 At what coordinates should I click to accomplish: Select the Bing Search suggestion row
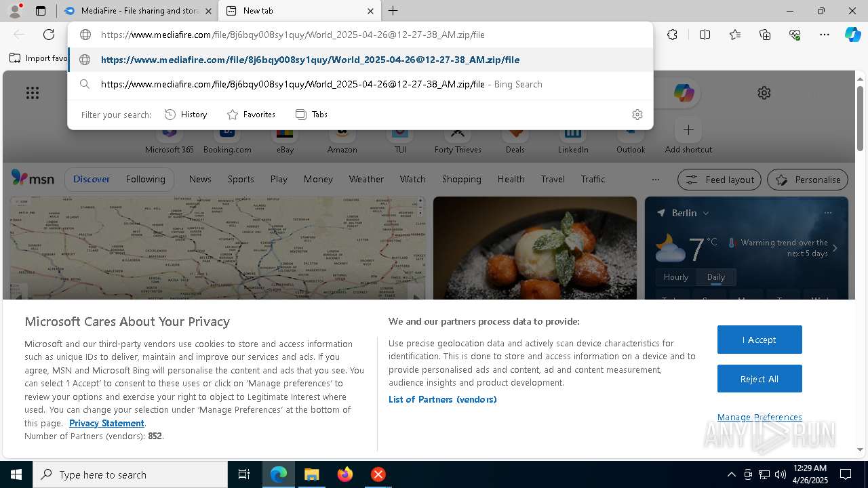360,84
